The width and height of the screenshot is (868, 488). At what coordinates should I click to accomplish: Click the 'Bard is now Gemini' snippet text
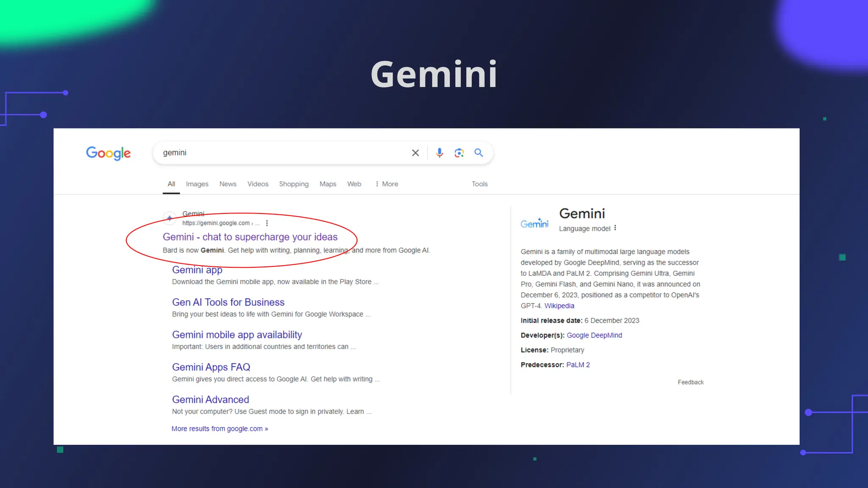tap(296, 250)
